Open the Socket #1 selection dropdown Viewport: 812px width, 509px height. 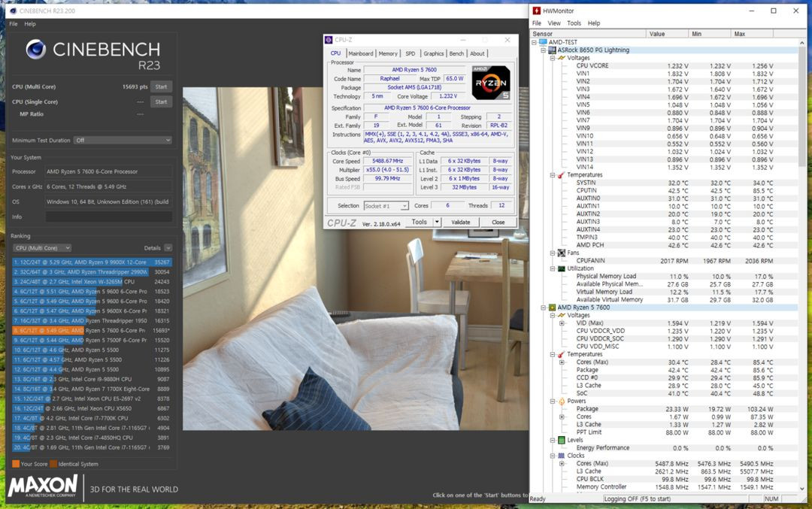[x=386, y=205]
